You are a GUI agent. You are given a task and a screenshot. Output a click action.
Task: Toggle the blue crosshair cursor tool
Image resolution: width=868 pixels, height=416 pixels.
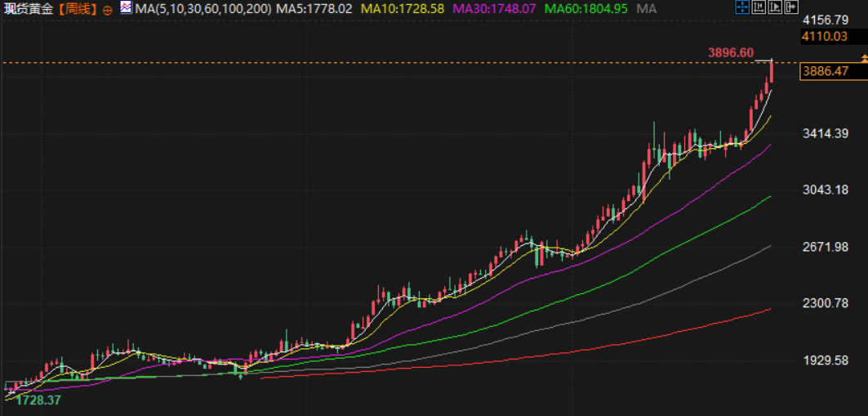(742, 7)
